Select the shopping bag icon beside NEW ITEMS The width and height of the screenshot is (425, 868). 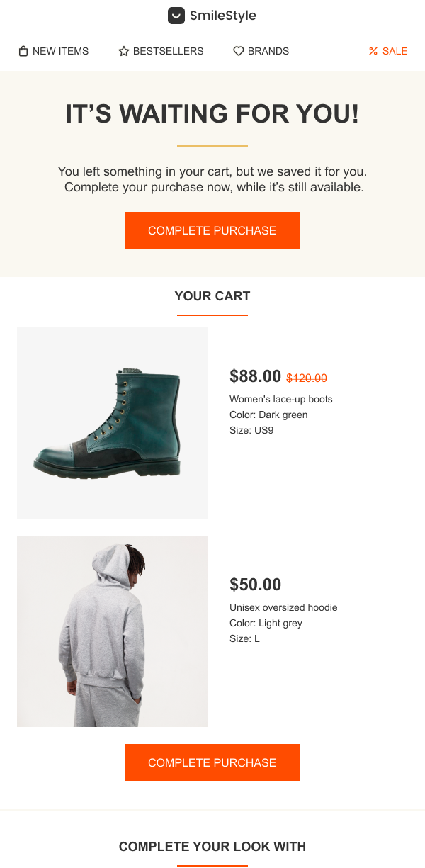coord(23,50)
